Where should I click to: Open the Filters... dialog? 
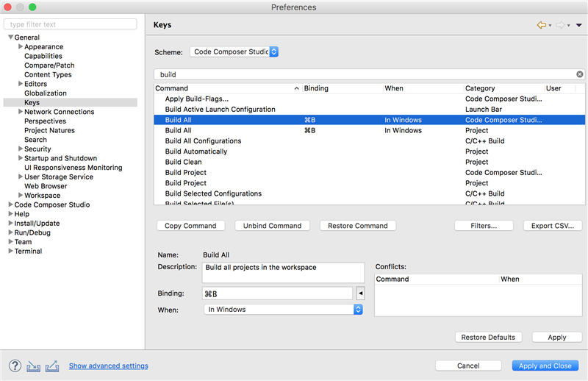tap(484, 226)
